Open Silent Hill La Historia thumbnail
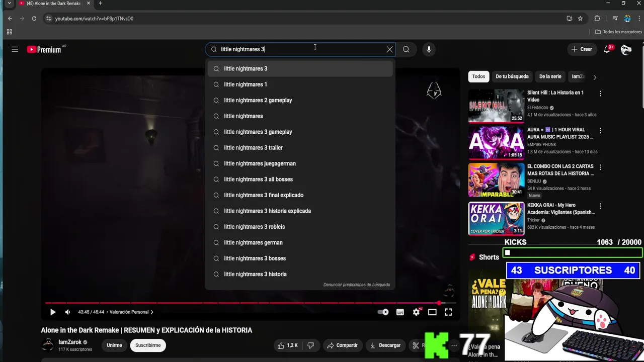The image size is (644, 362). click(496, 106)
